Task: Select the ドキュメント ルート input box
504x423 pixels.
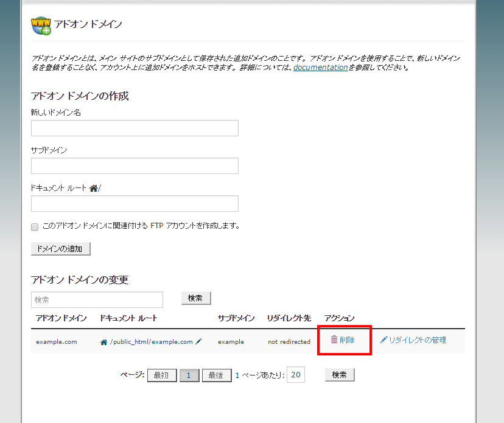Action: 135,203
